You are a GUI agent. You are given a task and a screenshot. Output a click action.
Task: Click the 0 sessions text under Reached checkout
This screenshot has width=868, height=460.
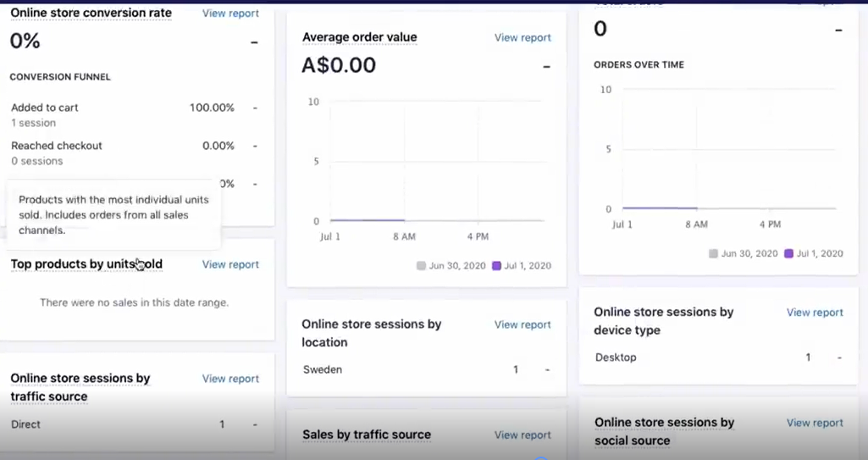(37, 161)
